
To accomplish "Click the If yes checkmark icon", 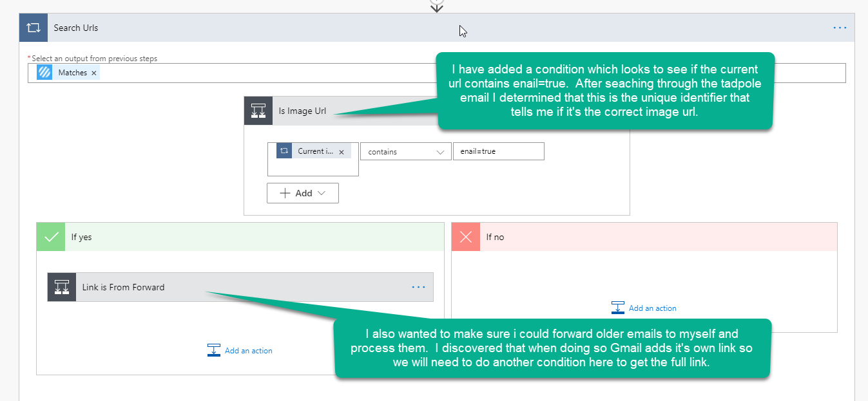I will (x=50, y=237).
